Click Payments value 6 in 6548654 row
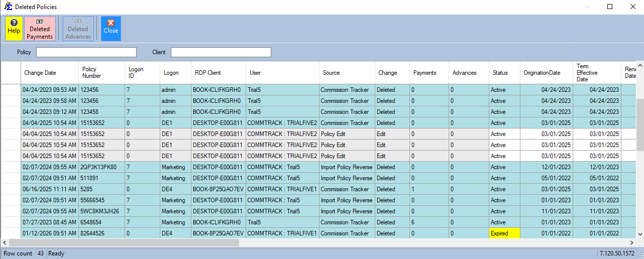Image resolution: width=644 pixels, height=259 pixels. [x=430, y=222]
